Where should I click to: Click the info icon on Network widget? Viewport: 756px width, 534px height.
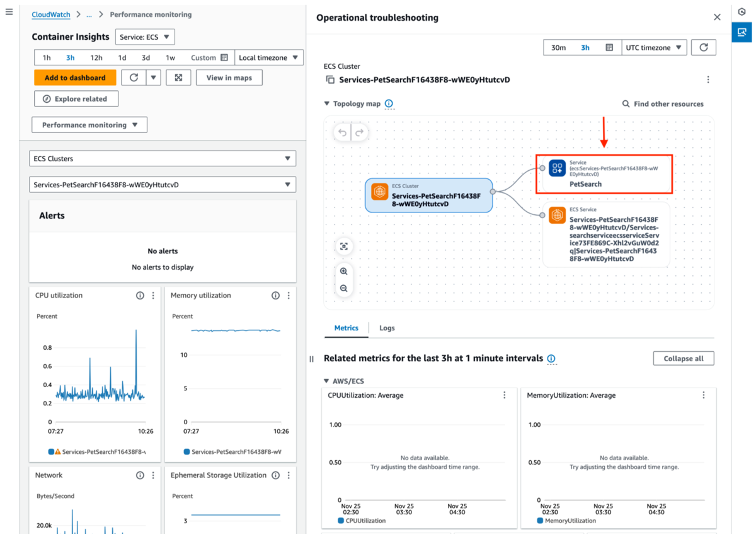pyautogui.click(x=140, y=475)
